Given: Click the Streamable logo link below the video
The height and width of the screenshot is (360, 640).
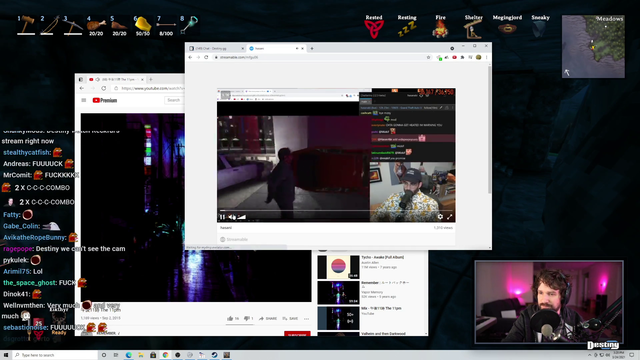Looking at the screenshot, I should point(234,240).
